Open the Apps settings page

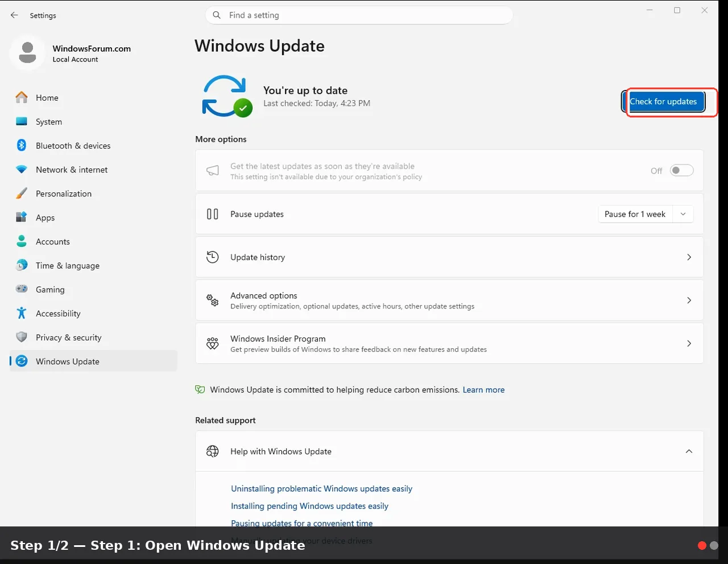pyautogui.click(x=93, y=217)
